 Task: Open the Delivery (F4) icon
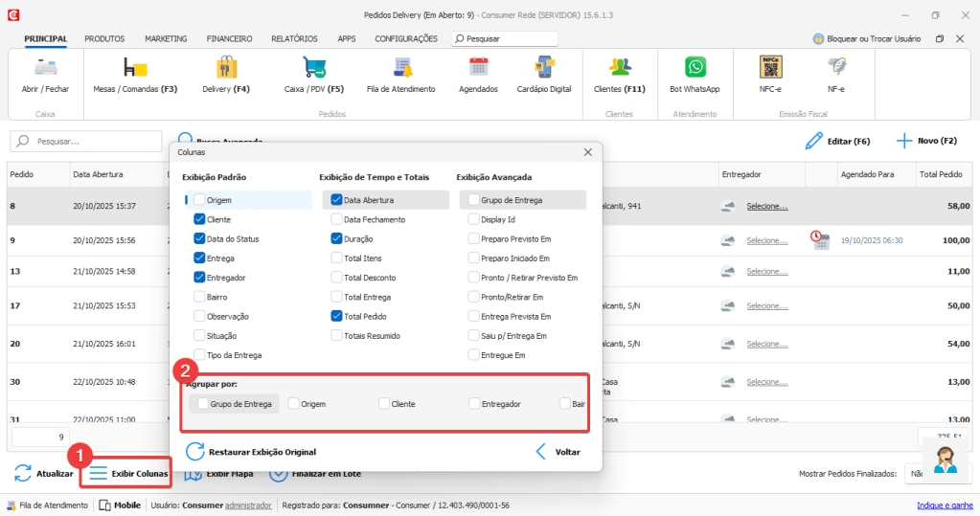pos(226,68)
